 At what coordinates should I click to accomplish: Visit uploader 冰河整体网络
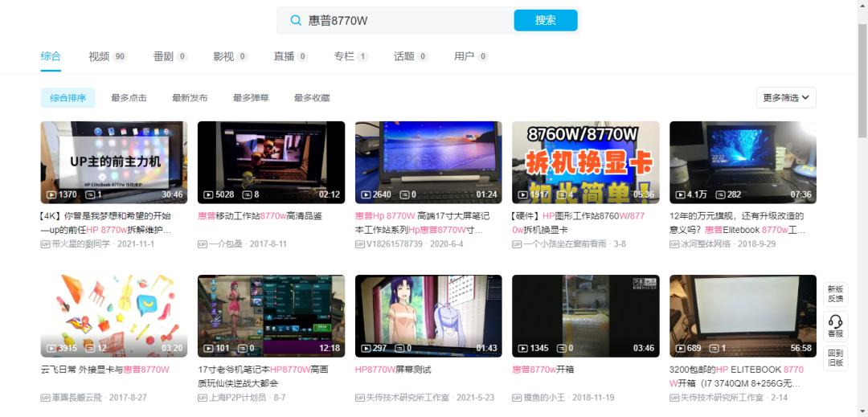(x=706, y=244)
